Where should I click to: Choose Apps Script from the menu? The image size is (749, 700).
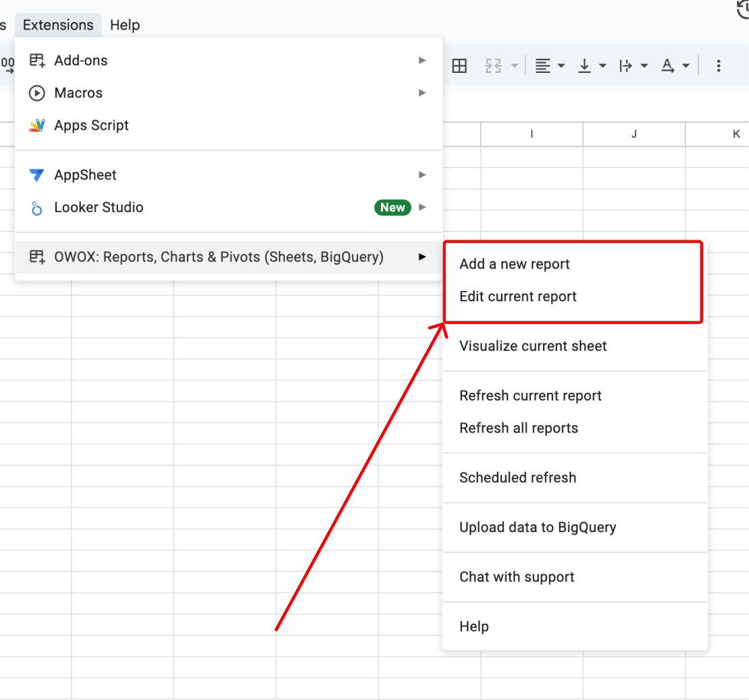click(x=228, y=126)
